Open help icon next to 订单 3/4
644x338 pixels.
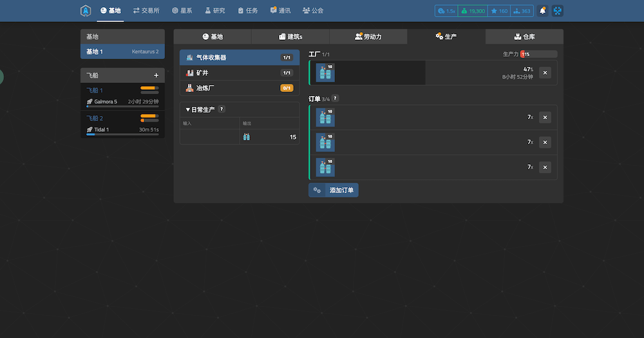[x=335, y=99]
